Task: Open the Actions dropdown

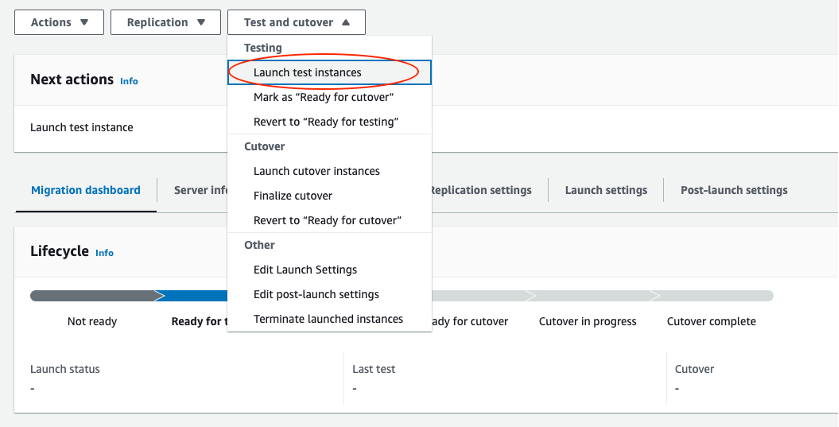Action: pos(59,22)
